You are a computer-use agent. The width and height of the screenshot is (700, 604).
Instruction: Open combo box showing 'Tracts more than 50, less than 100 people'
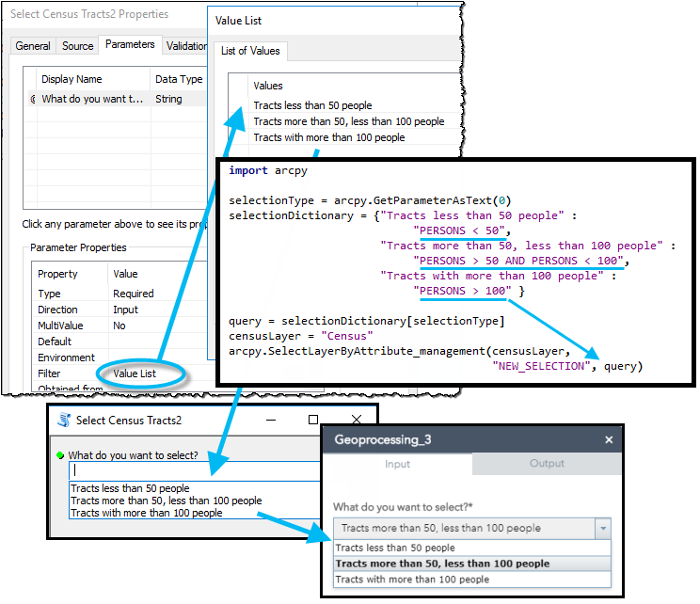pyautogui.click(x=472, y=529)
